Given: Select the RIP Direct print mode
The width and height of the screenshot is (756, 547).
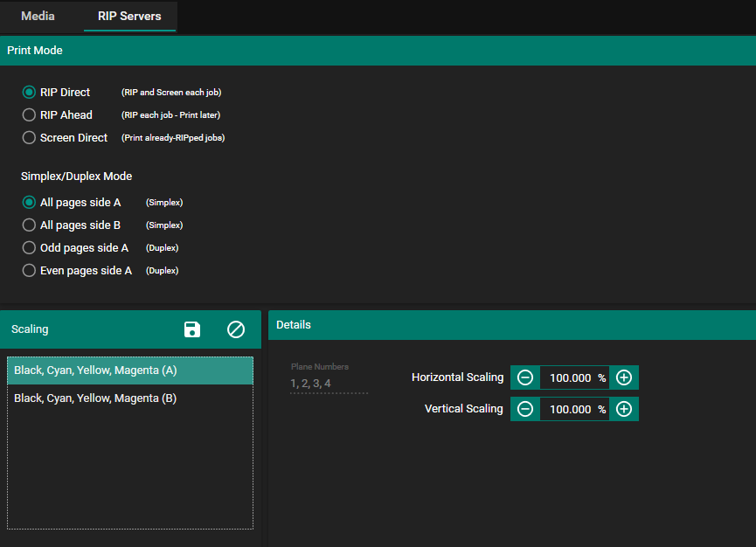Looking at the screenshot, I should (x=29, y=93).
